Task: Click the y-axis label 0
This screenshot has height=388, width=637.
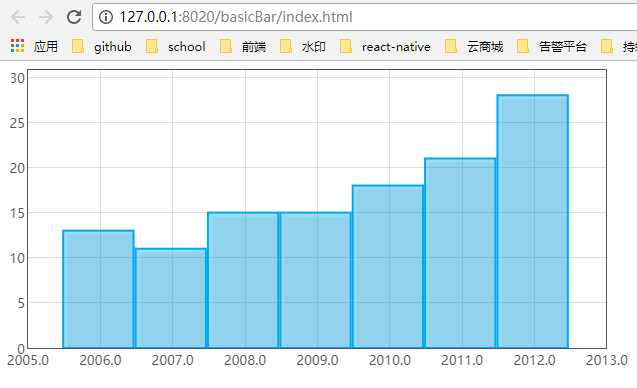Action: click(x=21, y=348)
